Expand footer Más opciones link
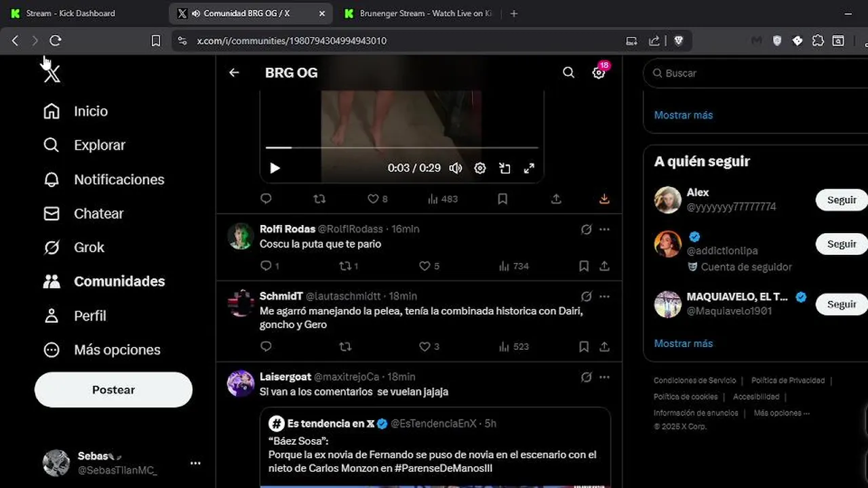 pos(781,413)
